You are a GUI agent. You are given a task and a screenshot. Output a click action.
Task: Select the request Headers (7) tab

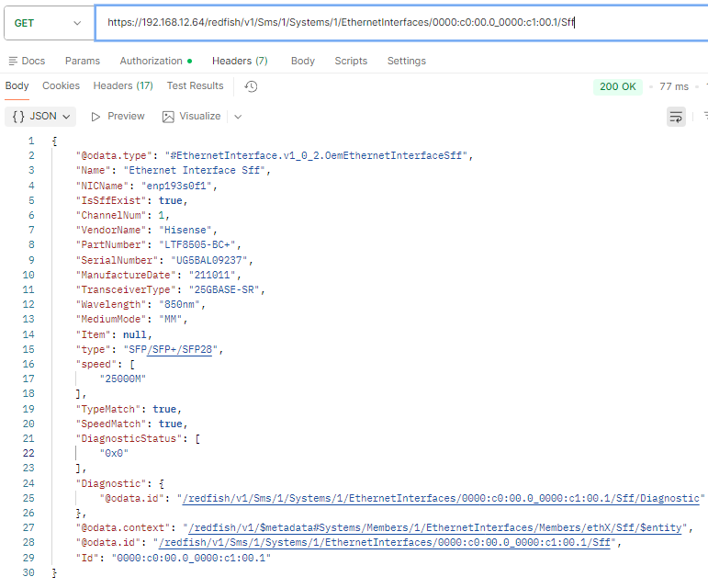click(240, 61)
